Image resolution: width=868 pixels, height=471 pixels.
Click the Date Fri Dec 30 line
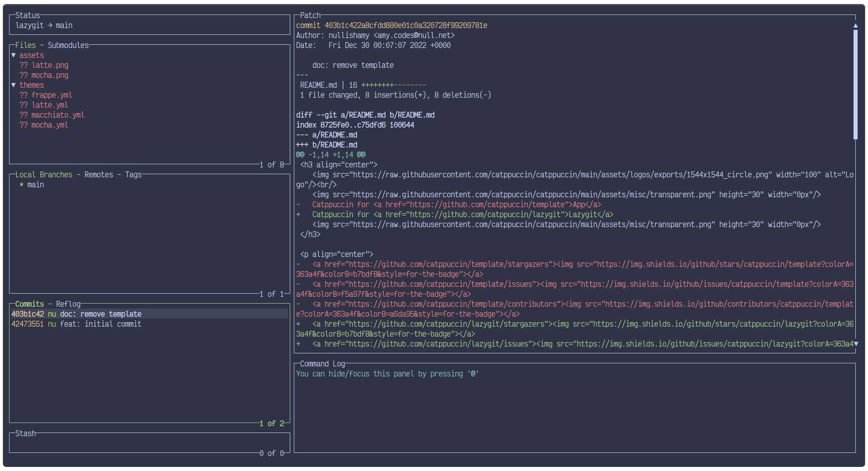point(373,45)
